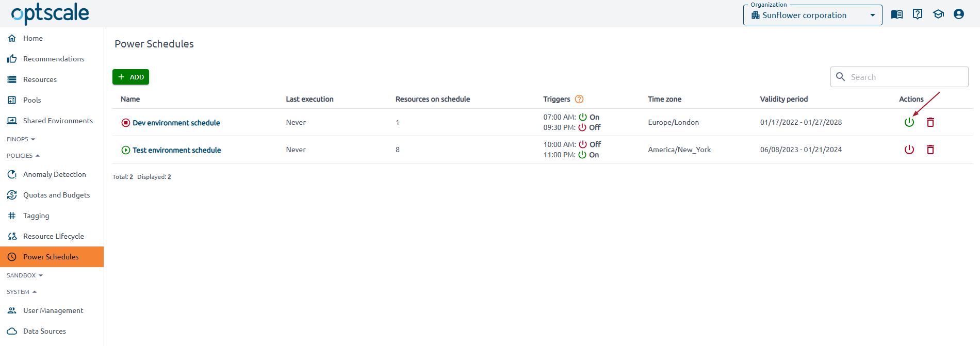
Task: Open the documentation book icon
Action: tap(897, 14)
